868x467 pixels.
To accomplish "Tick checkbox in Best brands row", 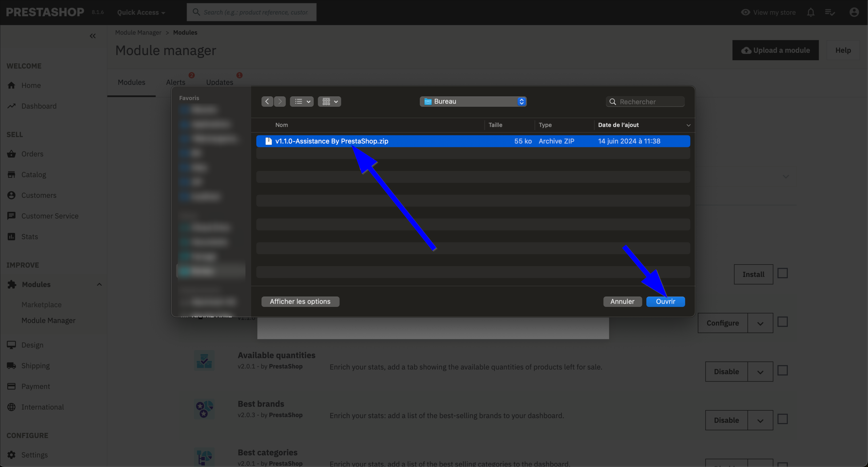I will 782,419.
